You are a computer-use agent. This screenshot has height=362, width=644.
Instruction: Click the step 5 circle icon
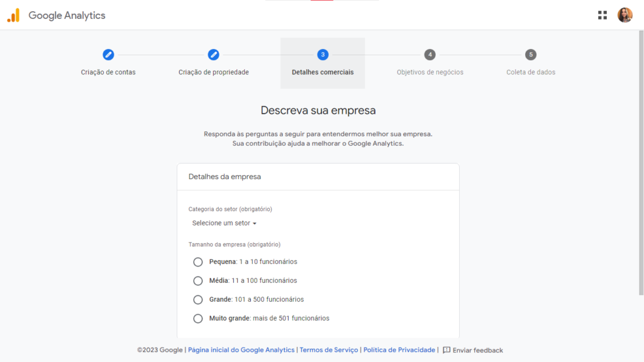(x=531, y=55)
